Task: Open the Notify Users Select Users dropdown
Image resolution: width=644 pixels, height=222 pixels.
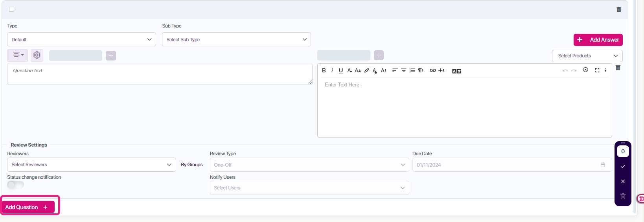Action: (309, 188)
